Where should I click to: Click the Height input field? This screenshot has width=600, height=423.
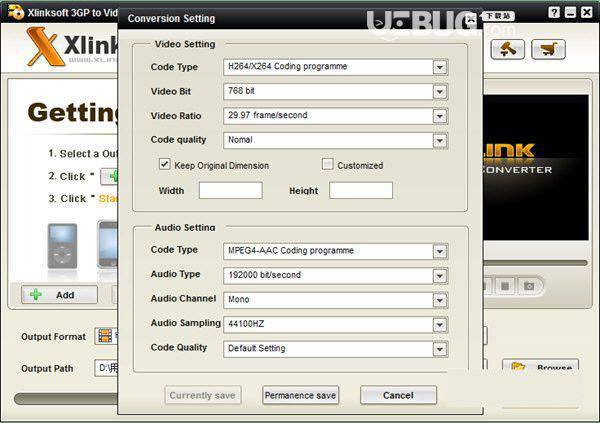pyautogui.click(x=361, y=190)
